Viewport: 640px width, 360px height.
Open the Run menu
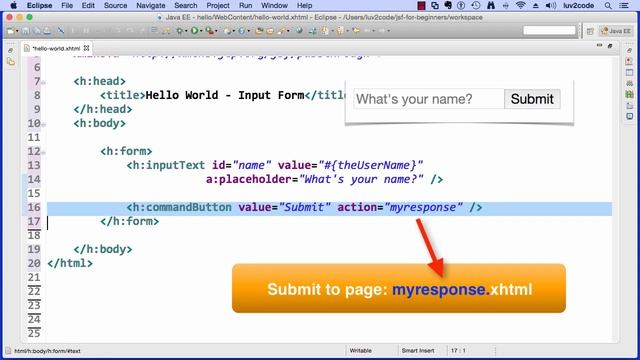(x=245, y=5)
